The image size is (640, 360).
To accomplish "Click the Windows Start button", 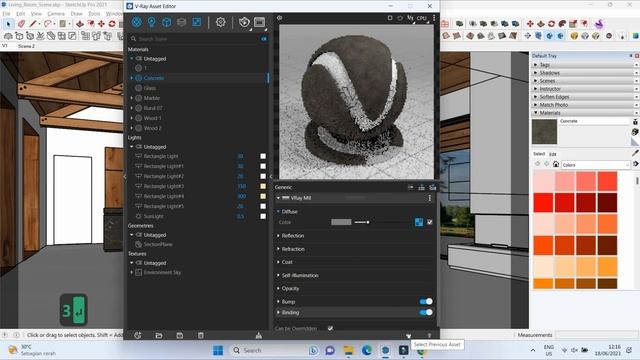I will (218, 350).
